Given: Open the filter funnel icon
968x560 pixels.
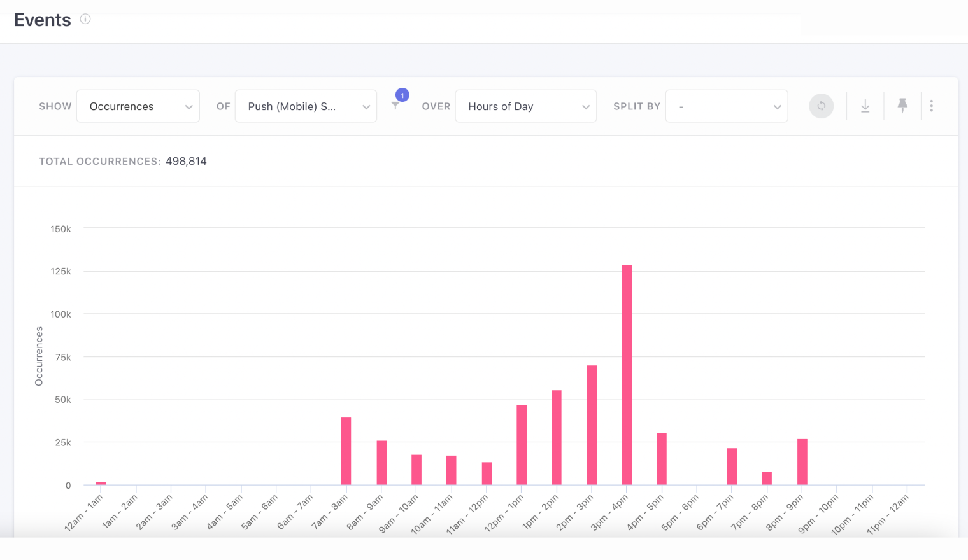Looking at the screenshot, I should click(395, 106).
